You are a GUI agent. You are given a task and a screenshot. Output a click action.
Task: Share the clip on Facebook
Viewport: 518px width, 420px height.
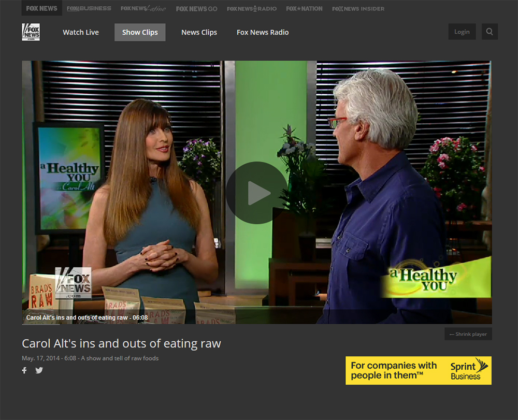point(24,370)
